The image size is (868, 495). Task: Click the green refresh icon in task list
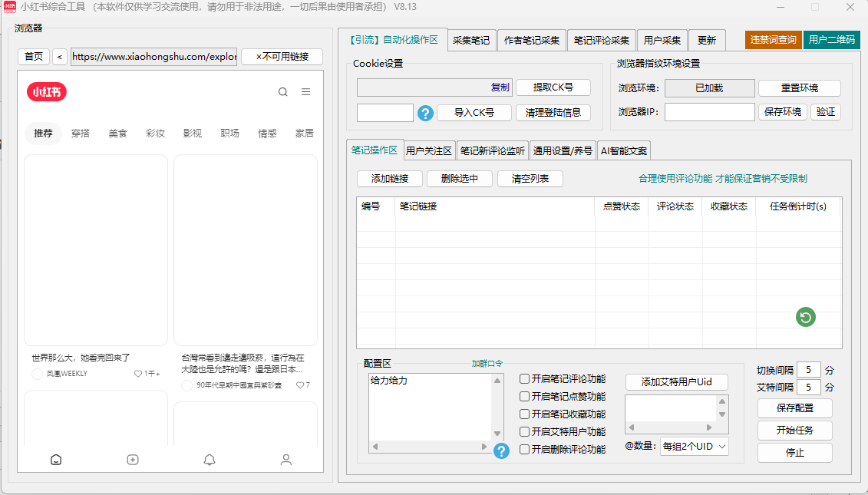pyautogui.click(x=805, y=318)
